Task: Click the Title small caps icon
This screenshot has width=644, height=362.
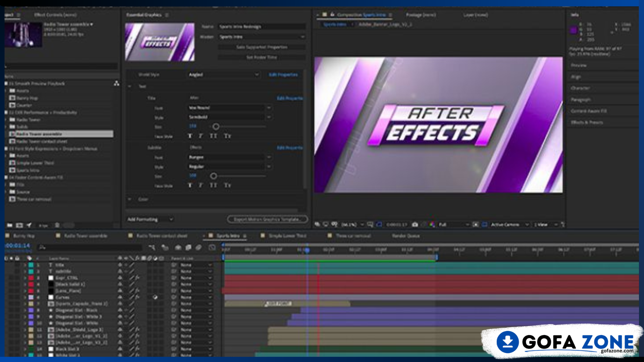Action: click(x=227, y=136)
